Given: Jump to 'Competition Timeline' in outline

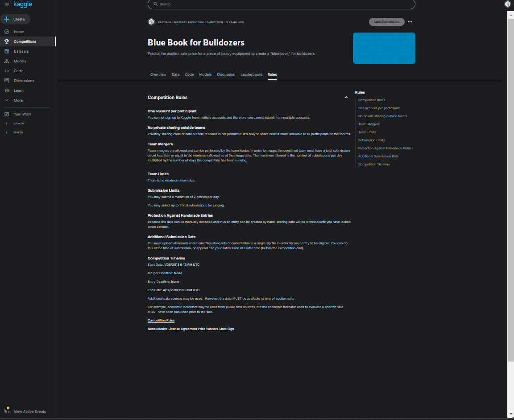Looking at the screenshot, I should click(374, 165).
